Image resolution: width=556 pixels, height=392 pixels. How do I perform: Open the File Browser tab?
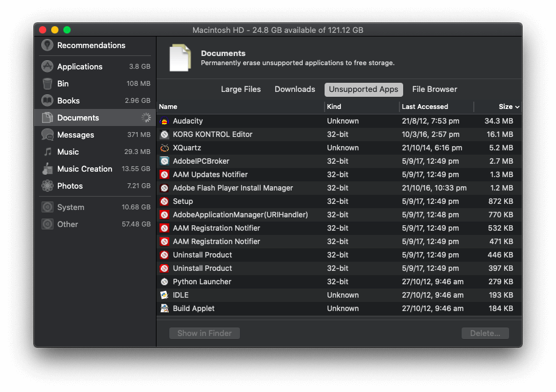pyautogui.click(x=434, y=89)
